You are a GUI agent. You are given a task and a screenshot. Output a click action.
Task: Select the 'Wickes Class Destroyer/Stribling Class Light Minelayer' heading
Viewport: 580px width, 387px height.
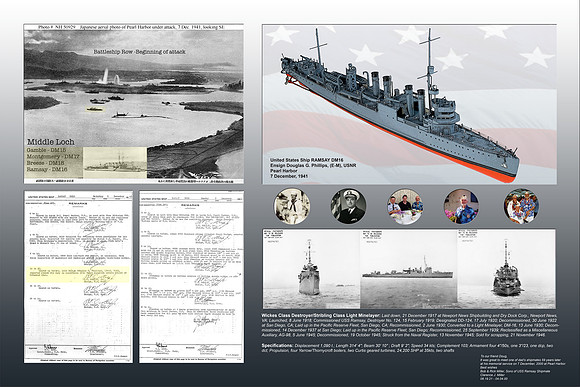[x=321, y=315]
